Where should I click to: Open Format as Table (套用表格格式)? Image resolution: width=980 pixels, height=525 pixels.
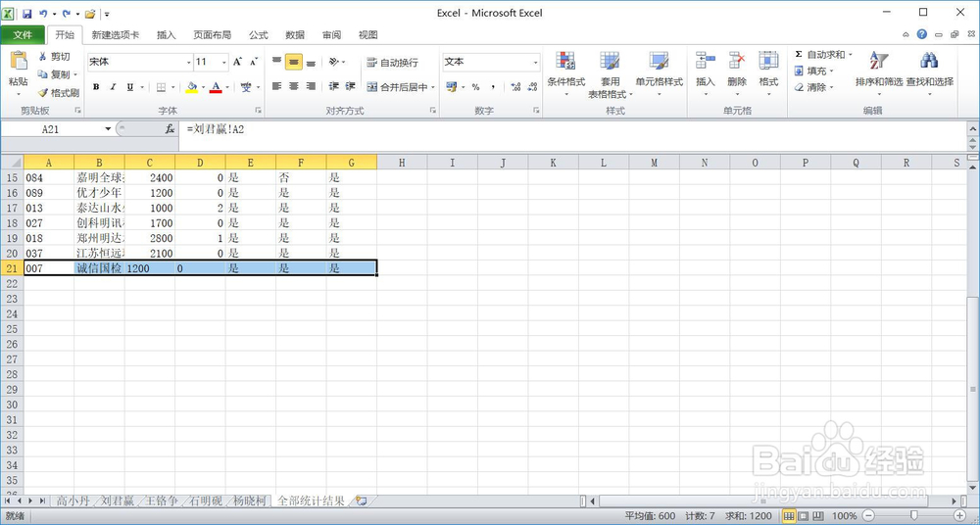[610, 73]
